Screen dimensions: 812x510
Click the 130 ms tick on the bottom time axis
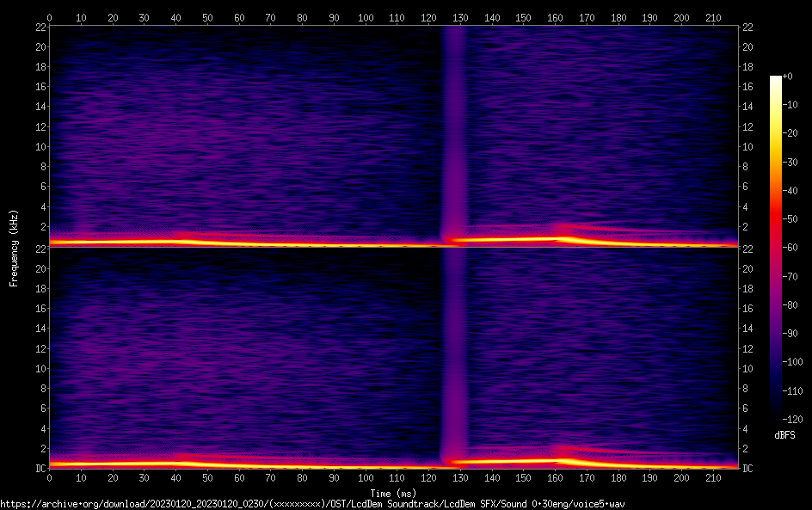(460, 476)
